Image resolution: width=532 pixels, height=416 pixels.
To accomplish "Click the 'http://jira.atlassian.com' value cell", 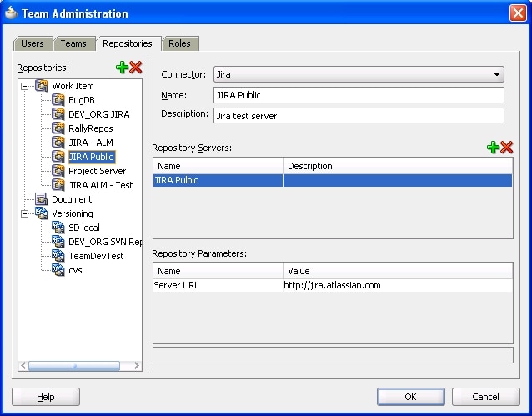I will 398,285.
